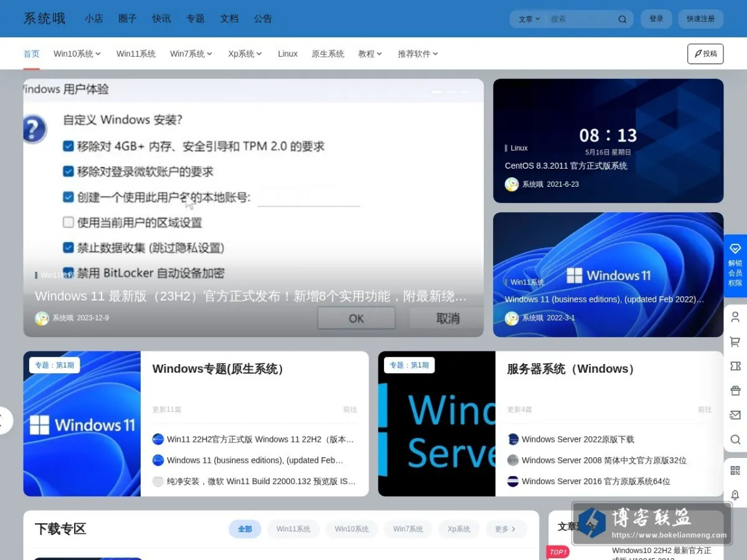Image resolution: width=747 pixels, height=560 pixels.
Task: Expand the 推荐软件 navigation dropdown
Action: [418, 54]
